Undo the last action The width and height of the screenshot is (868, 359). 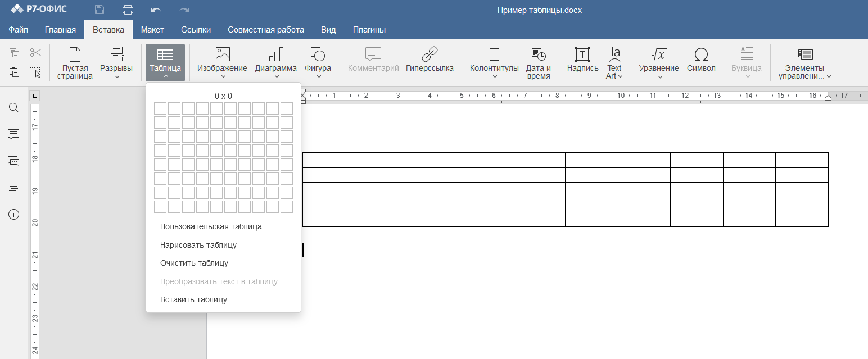[x=156, y=10]
